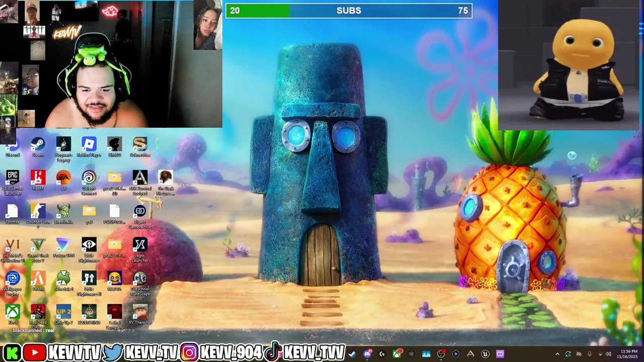Open the EA app shortcut
The image size is (644, 362).
(x=63, y=181)
